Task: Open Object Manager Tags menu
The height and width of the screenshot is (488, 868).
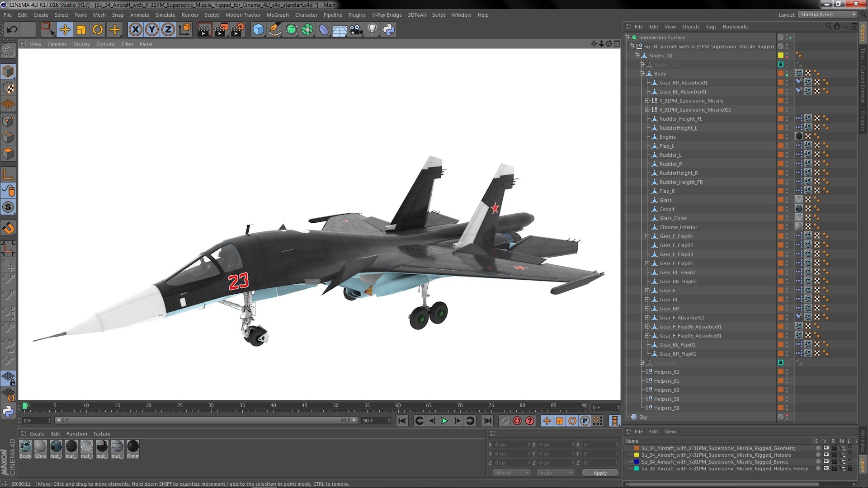Action: tap(711, 27)
